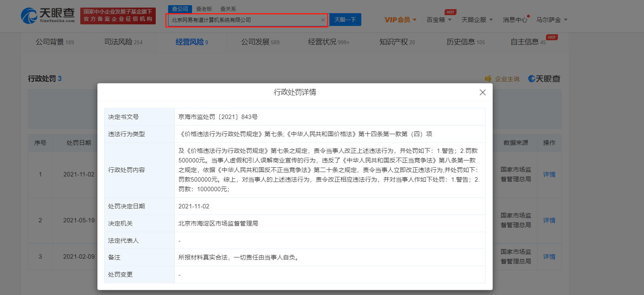Click the authority 北京市海淀区市场监督管理局
This screenshot has height=295, width=644.
pos(218,224)
